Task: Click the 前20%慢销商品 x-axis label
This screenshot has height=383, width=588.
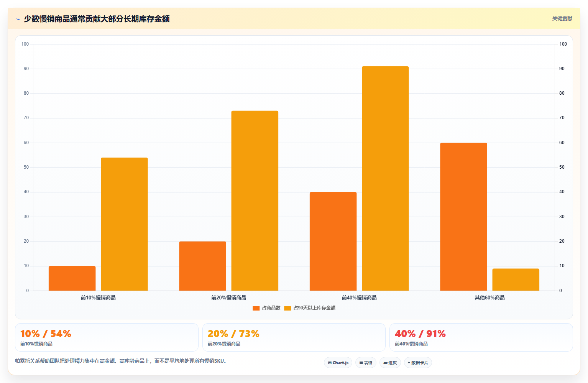Action: 229,298
